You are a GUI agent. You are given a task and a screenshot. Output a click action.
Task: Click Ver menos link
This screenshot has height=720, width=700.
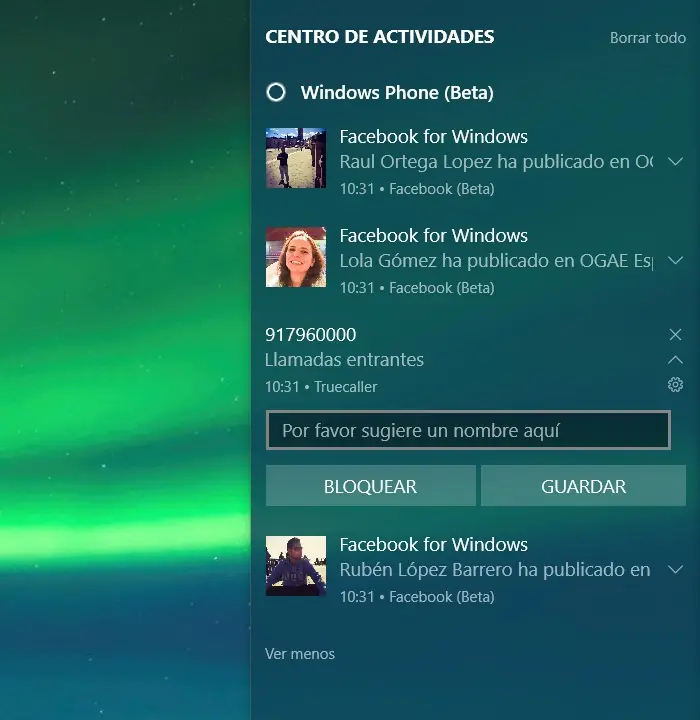tap(299, 654)
